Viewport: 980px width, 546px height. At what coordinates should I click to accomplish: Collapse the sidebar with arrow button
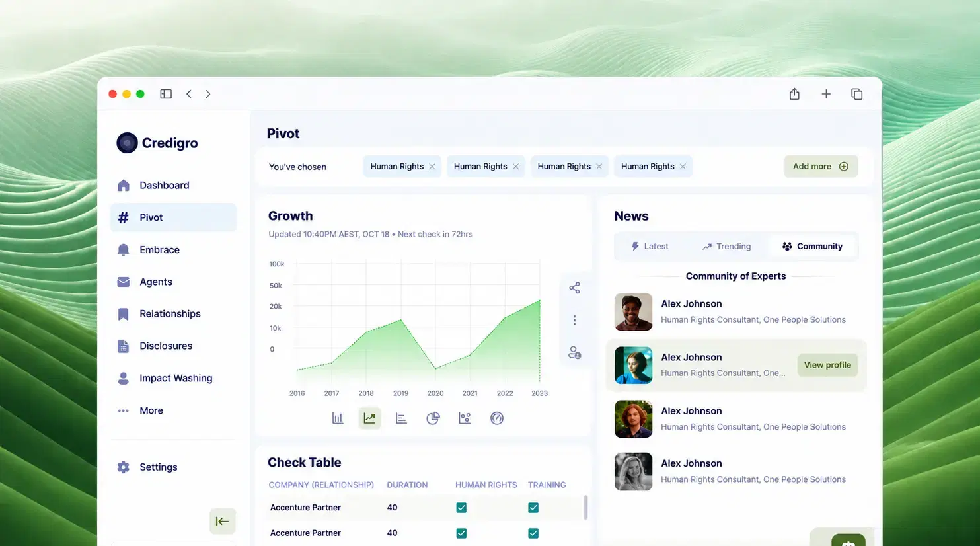click(x=223, y=522)
